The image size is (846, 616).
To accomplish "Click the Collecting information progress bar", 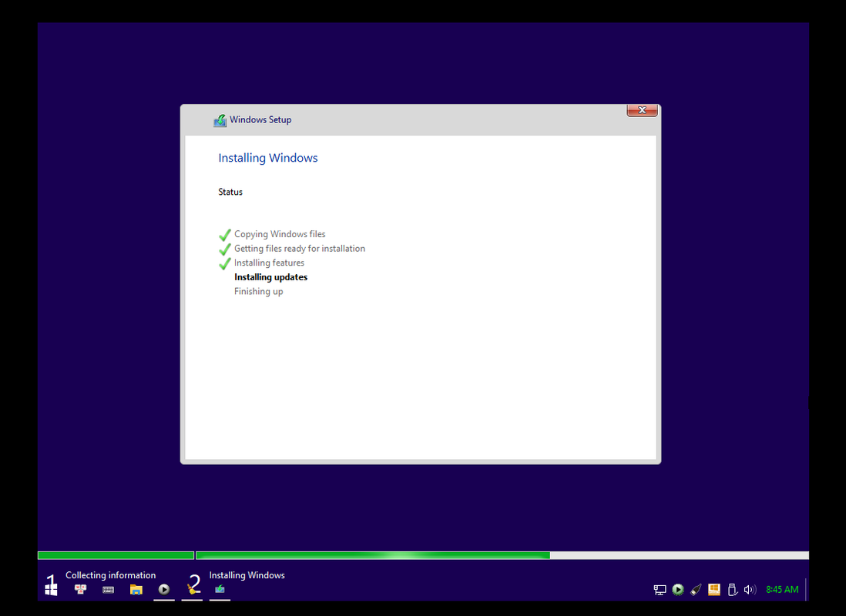I will click(x=116, y=556).
